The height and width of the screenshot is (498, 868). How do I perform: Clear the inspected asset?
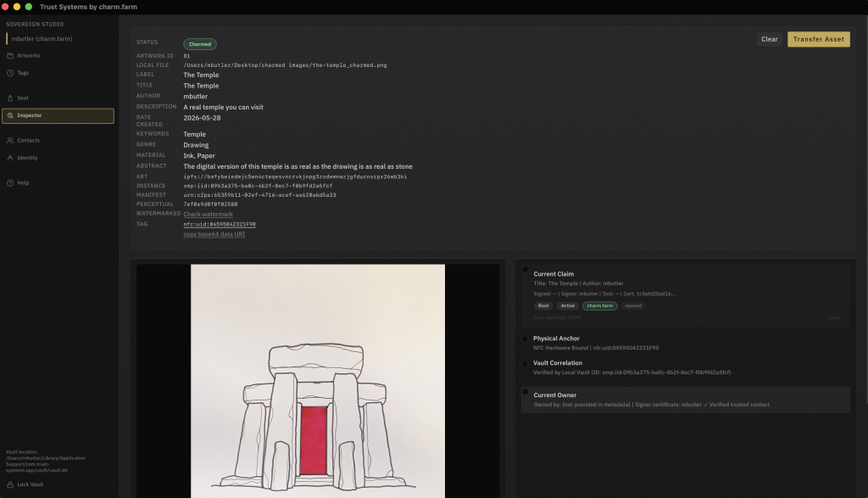pos(769,39)
